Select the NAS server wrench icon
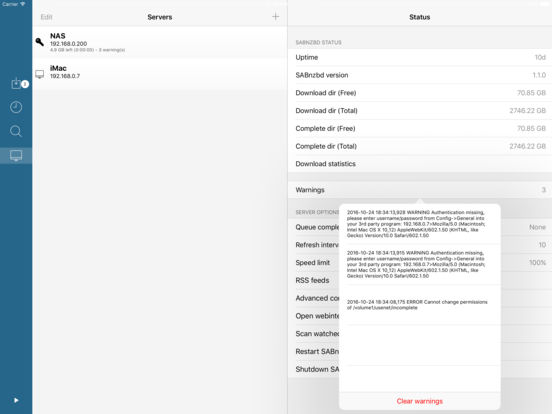This screenshot has width=552, height=414. (40, 42)
